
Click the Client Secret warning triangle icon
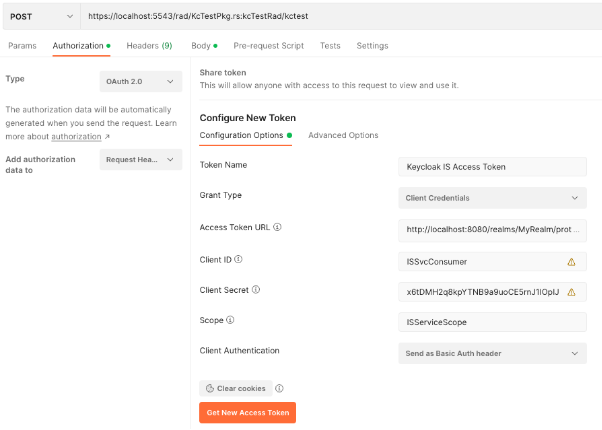571,292
